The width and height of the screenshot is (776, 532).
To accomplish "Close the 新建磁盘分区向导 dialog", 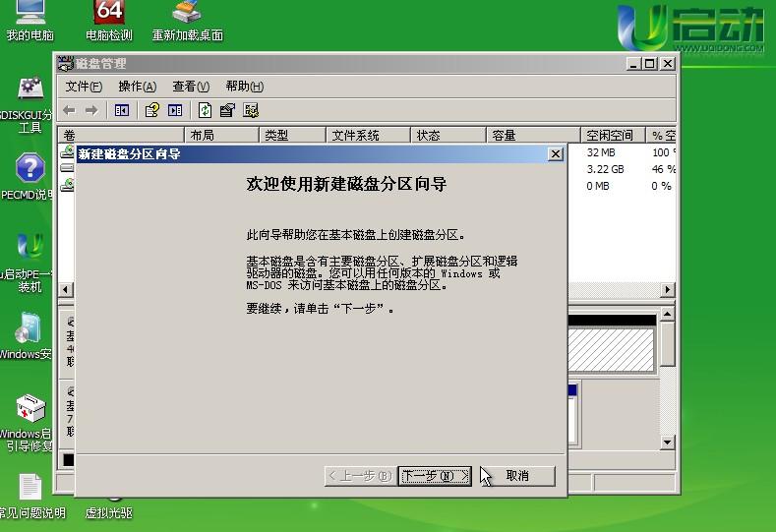I will click(x=556, y=154).
